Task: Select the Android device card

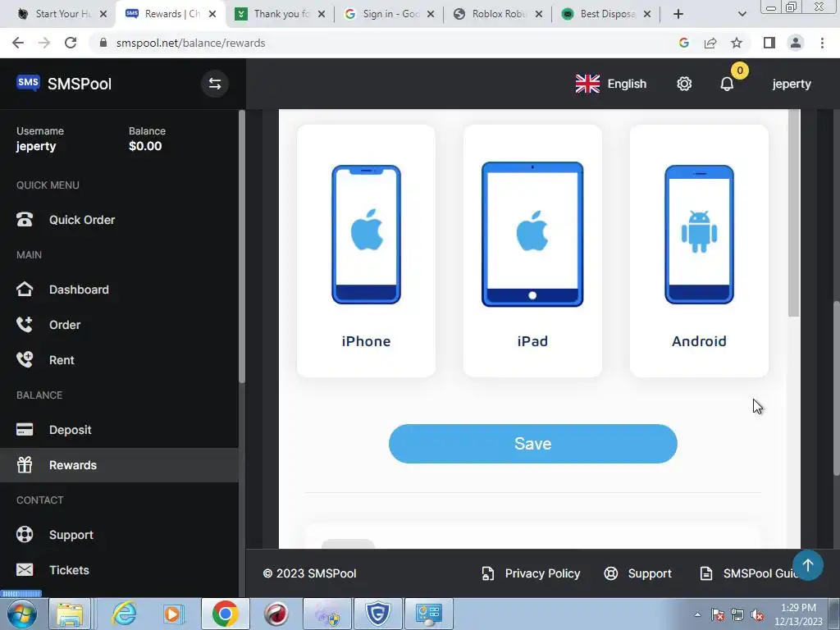Action: tap(699, 251)
